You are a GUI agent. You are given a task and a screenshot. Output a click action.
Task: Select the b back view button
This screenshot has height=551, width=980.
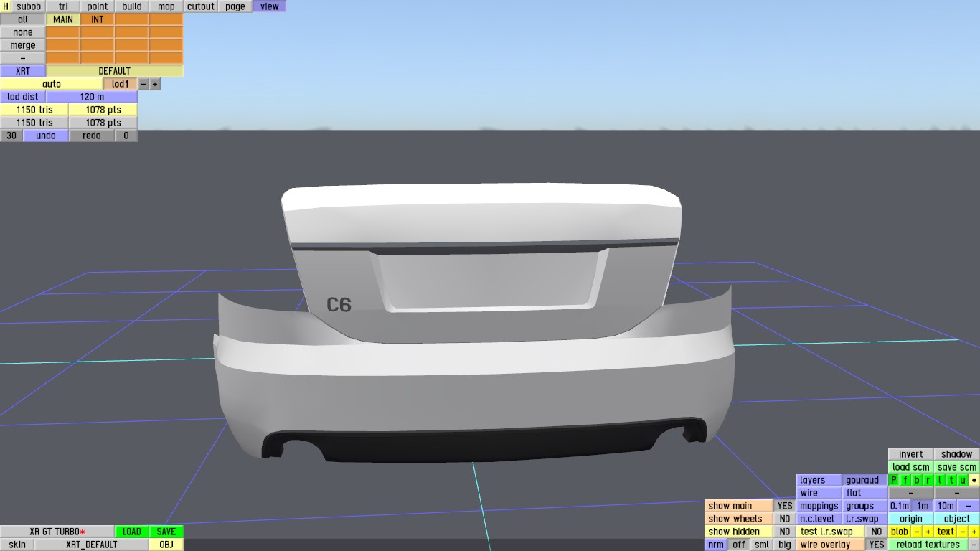tap(917, 480)
